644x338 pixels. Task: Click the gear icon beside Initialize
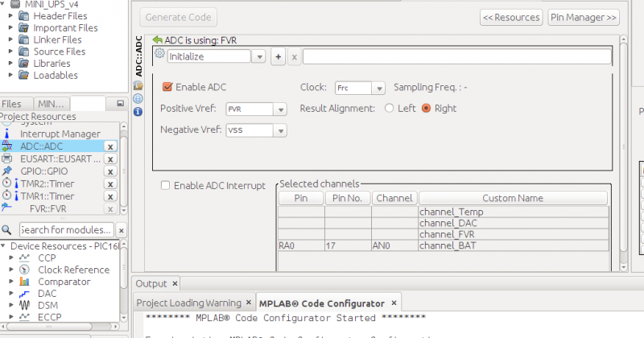159,54
